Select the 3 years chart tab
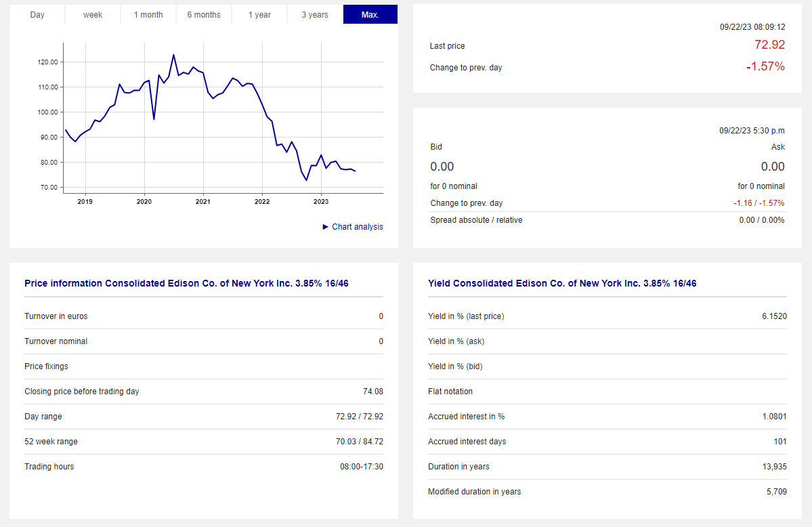Screen dimensions: 812x527 (315, 14)
